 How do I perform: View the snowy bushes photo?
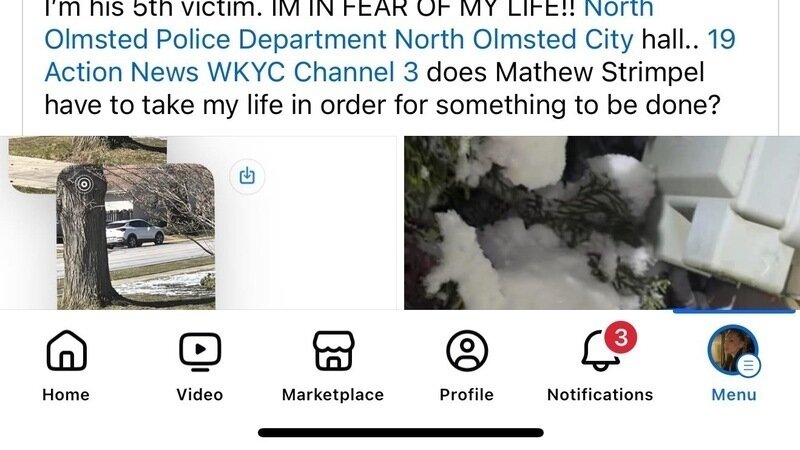pos(602,222)
